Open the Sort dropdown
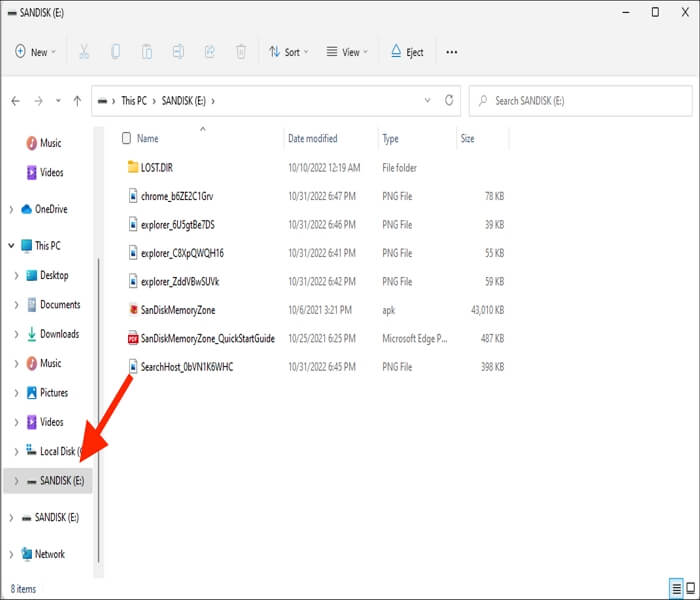The height and width of the screenshot is (600, 700). [289, 52]
